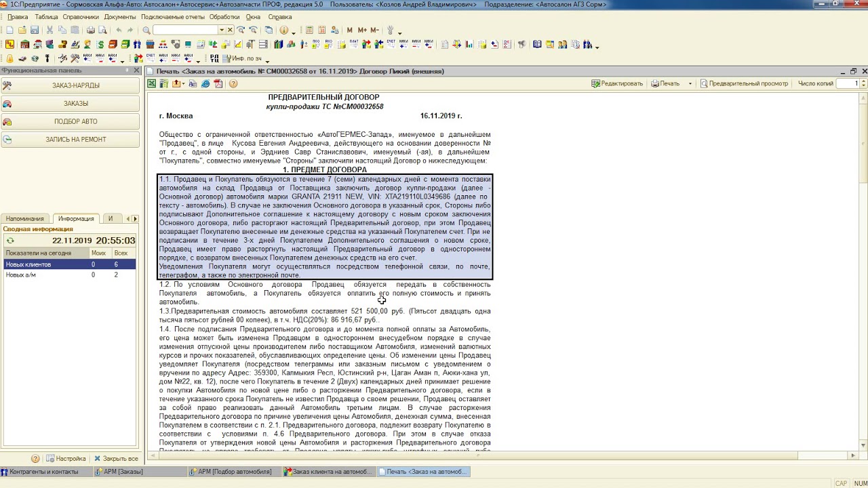Click the Редактировать button
Viewport: 868px width, 488px height.
(617, 83)
